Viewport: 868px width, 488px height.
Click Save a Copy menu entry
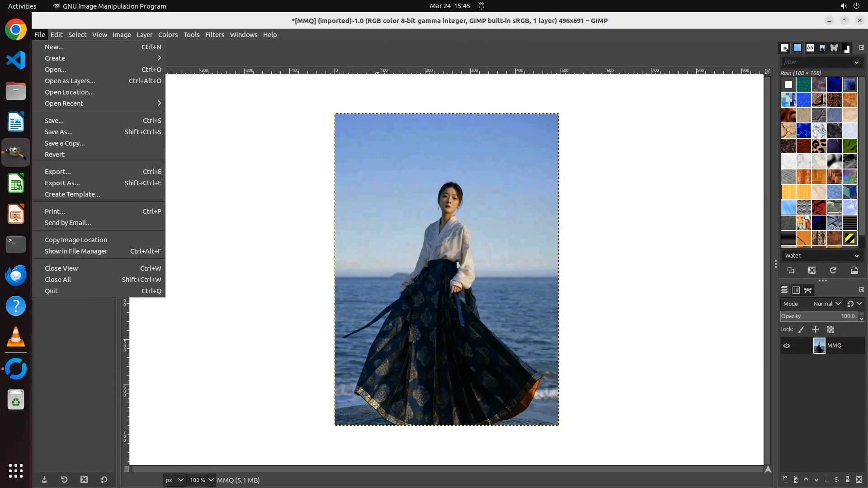coord(65,143)
